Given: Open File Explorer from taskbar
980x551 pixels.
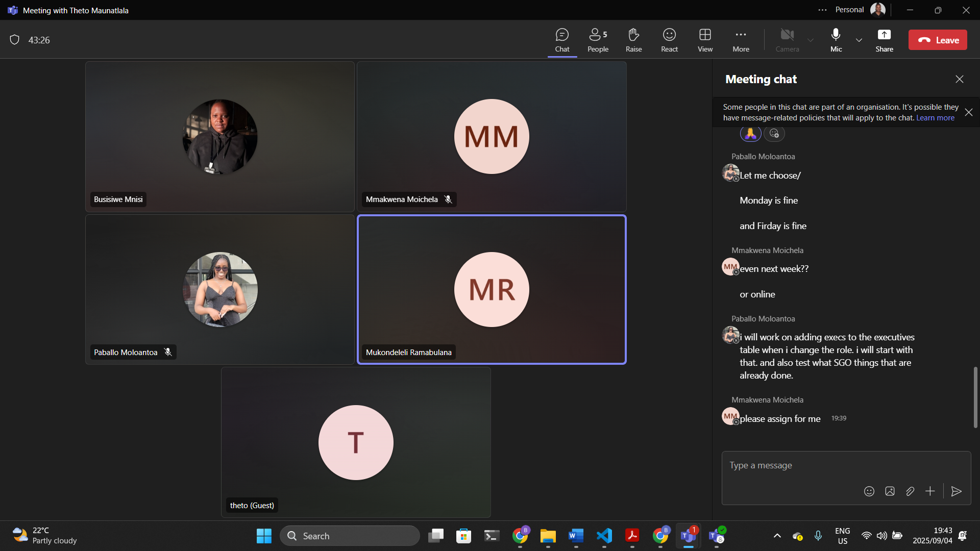Looking at the screenshot, I should (548, 536).
